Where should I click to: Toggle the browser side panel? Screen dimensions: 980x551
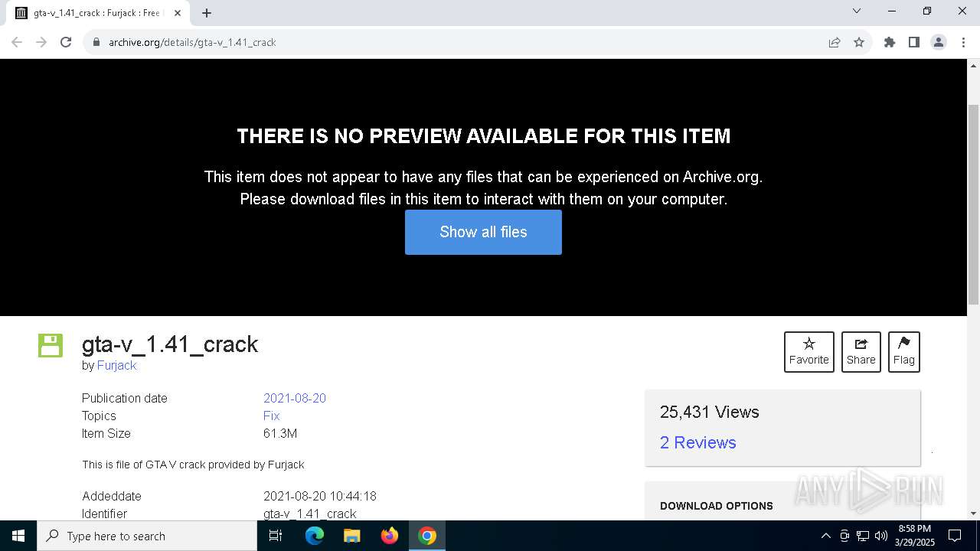pos(914,42)
